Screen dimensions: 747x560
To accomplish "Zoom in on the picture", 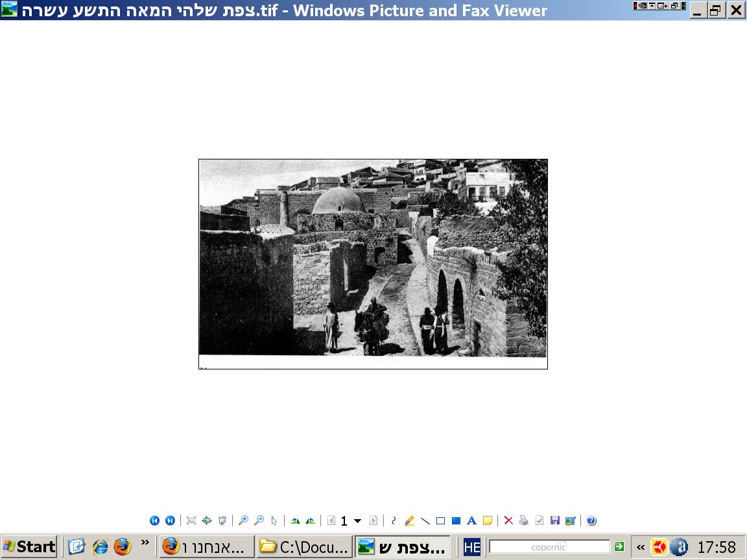I will (x=243, y=520).
